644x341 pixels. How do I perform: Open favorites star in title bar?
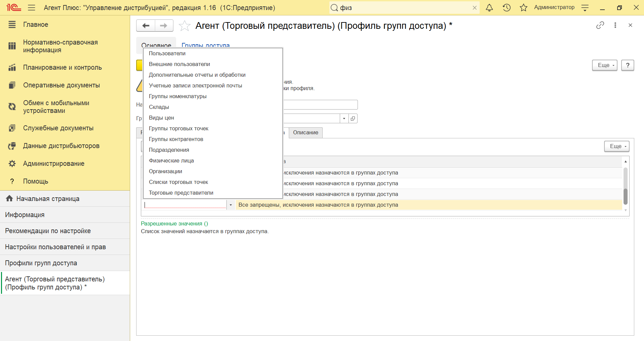click(x=524, y=7)
